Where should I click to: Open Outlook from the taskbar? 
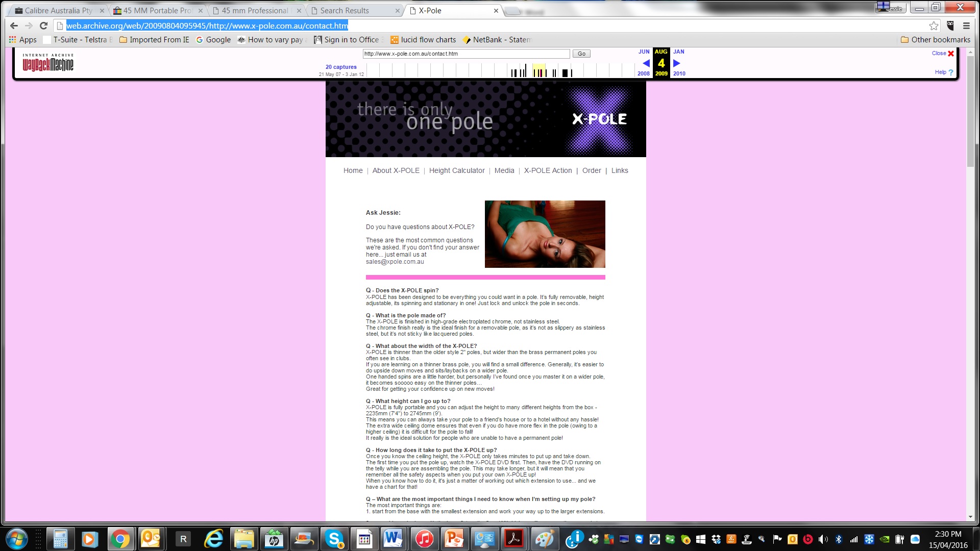point(151,539)
